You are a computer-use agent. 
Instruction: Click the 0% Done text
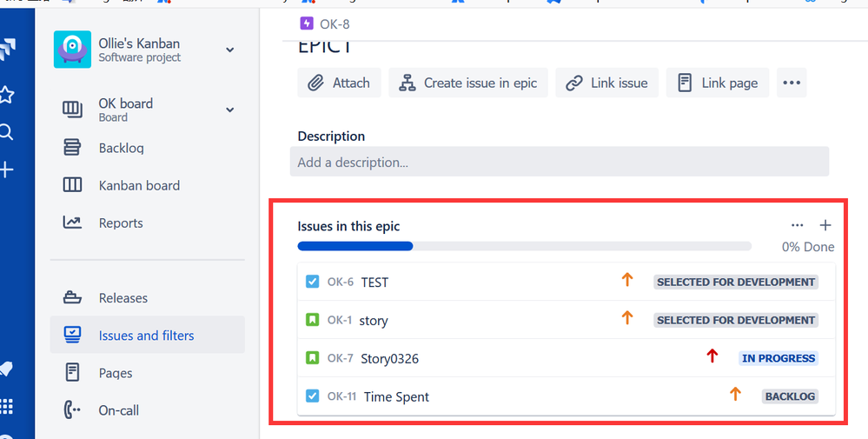click(x=808, y=247)
